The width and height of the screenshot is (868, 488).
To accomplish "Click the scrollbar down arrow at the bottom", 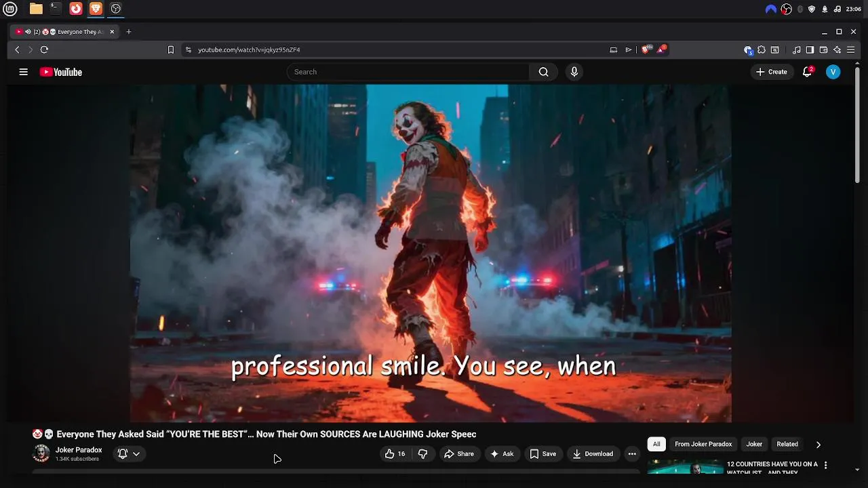I will (857, 469).
